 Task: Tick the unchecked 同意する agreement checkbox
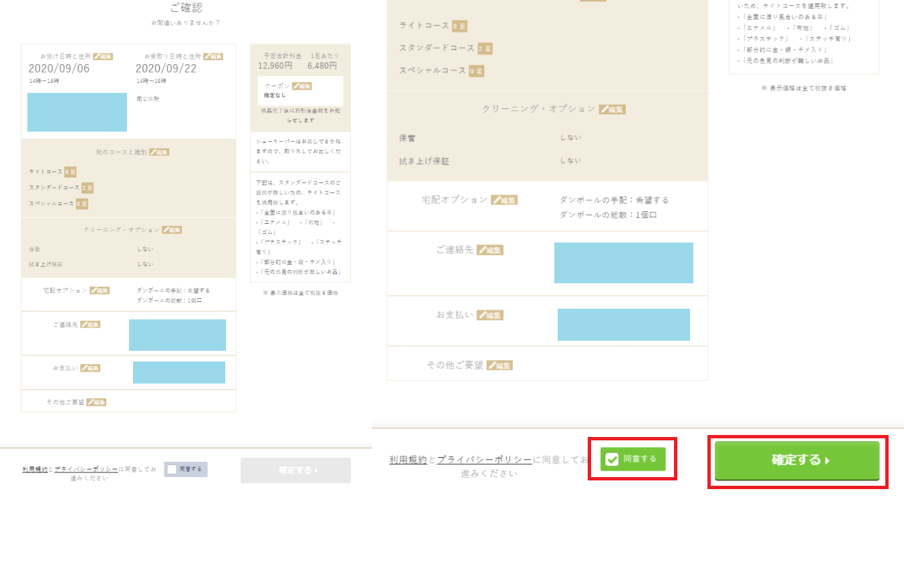click(x=172, y=469)
